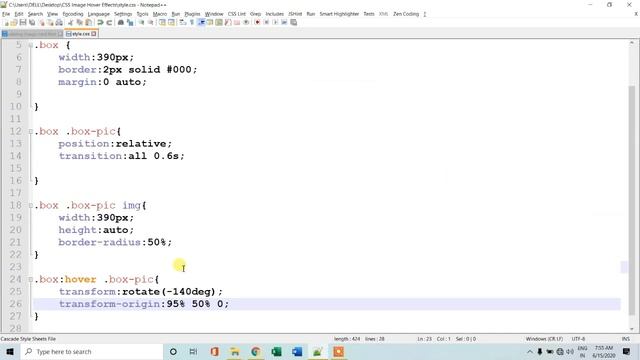Close the style.css tab
This screenshot has height=360, width=640.
coord(94,34)
